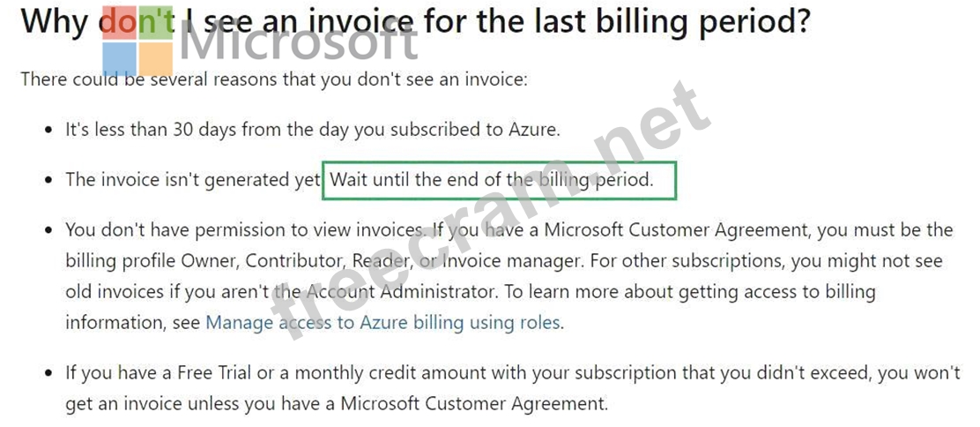
Task: Click the Microsoft four-square logo
Action: [137, 42]
